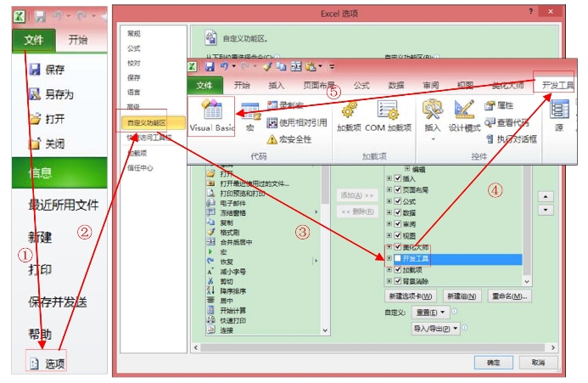Screen dimensions: 588x383
Task: Select 降序排序 command in list
Action: [x=227, y=291]
